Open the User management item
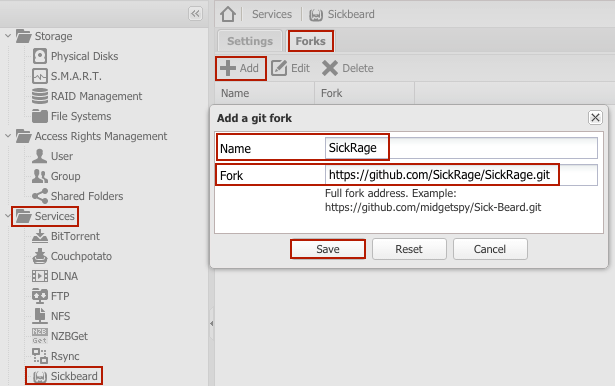 click(53, 156)
